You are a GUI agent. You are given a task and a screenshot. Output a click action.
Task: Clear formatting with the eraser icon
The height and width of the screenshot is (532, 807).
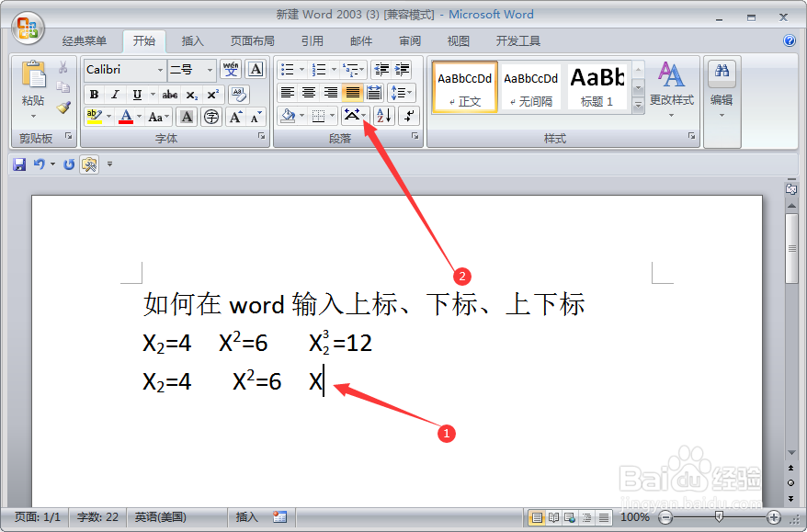pyautogui.click(x=239, y=96)
